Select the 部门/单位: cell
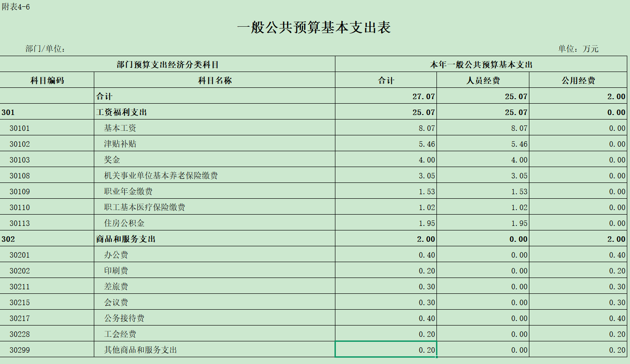 [x=46, y=49]
